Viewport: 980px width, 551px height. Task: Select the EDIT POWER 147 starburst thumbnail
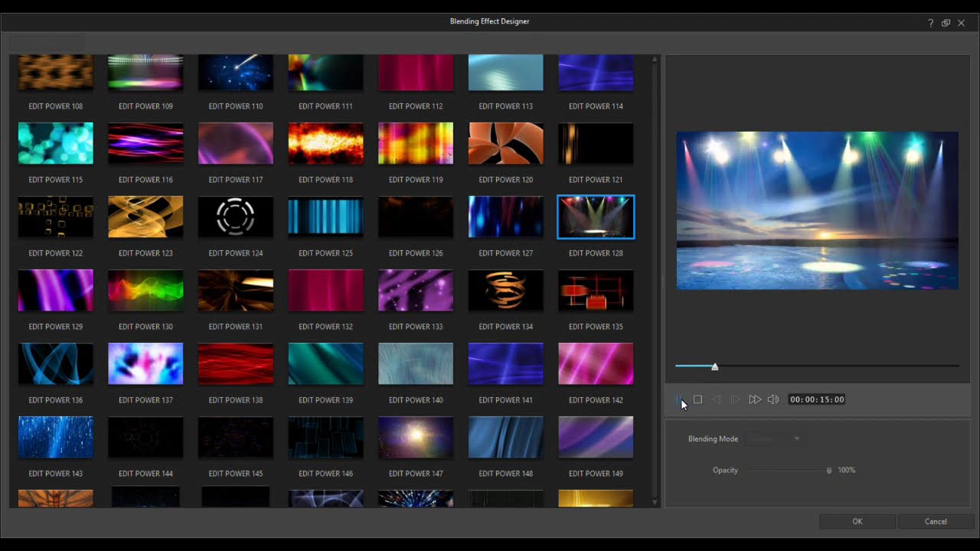[x=416, y=437]
